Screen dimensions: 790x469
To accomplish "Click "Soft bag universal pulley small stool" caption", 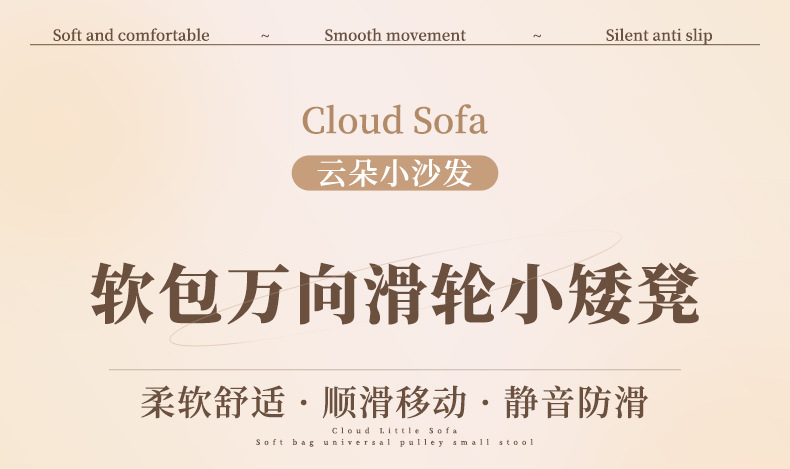I will [395, 442].
